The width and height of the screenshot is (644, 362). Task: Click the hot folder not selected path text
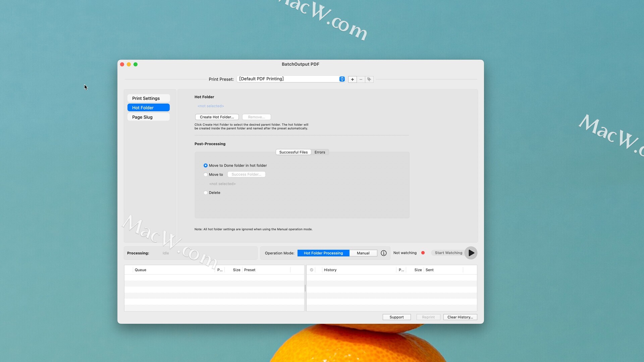click(211, 106)
